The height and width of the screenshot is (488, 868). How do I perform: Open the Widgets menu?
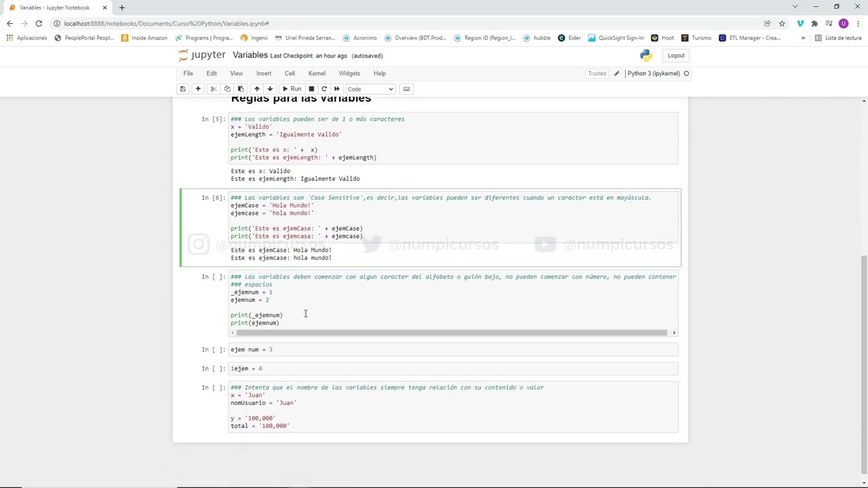pyautogui.click(x=349, y=73)
